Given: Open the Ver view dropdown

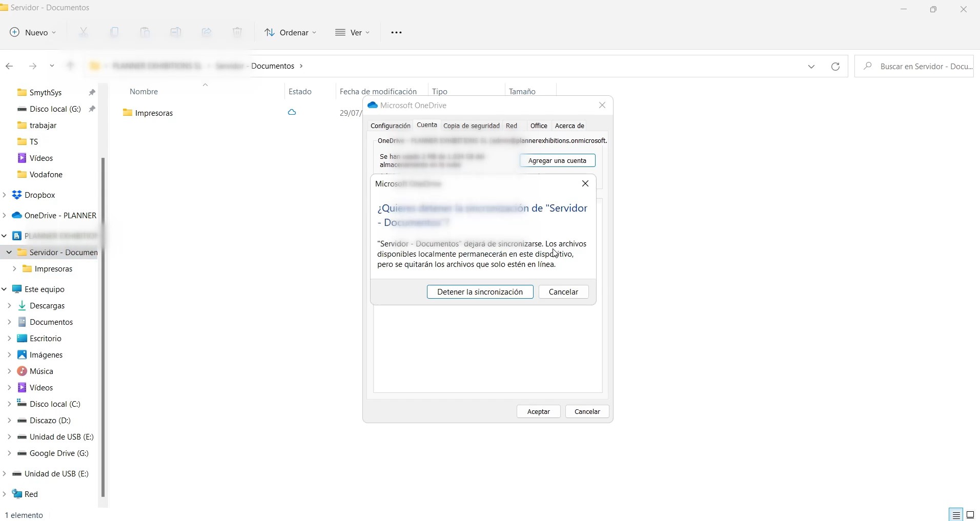Looking at the screenshot, I should pyautogui.click(x=353, y=32).
